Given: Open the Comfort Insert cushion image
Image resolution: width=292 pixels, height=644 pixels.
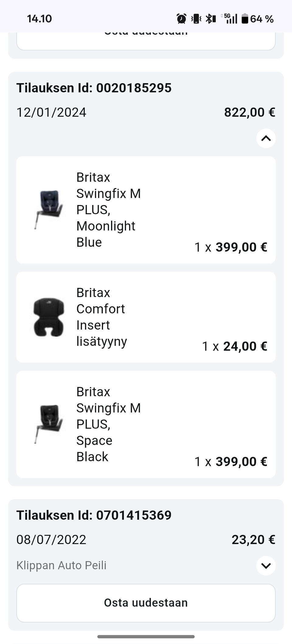Looking at the screenshot, I should pos(49,317).
